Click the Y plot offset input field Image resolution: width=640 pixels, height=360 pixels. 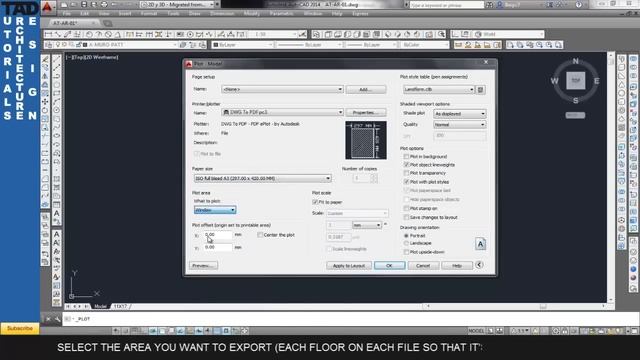[218, 247]
